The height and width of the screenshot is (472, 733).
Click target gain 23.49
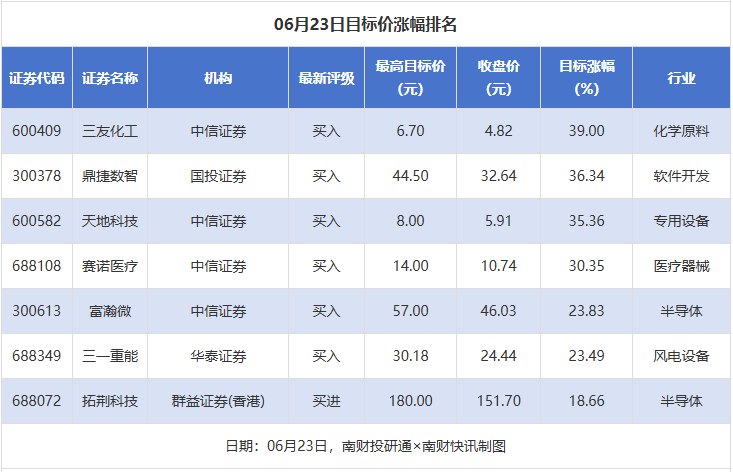(587, 356)
